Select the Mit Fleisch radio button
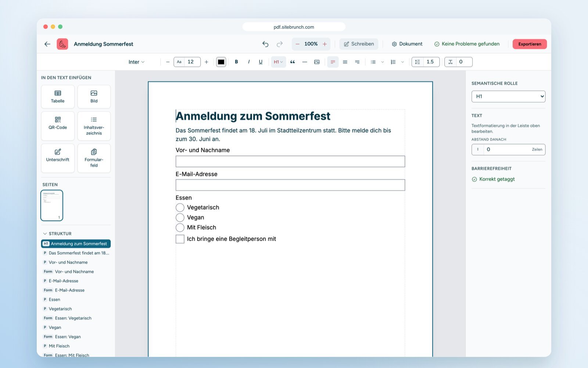Viewport: 588px width, 368px height. tap(180, 227)
